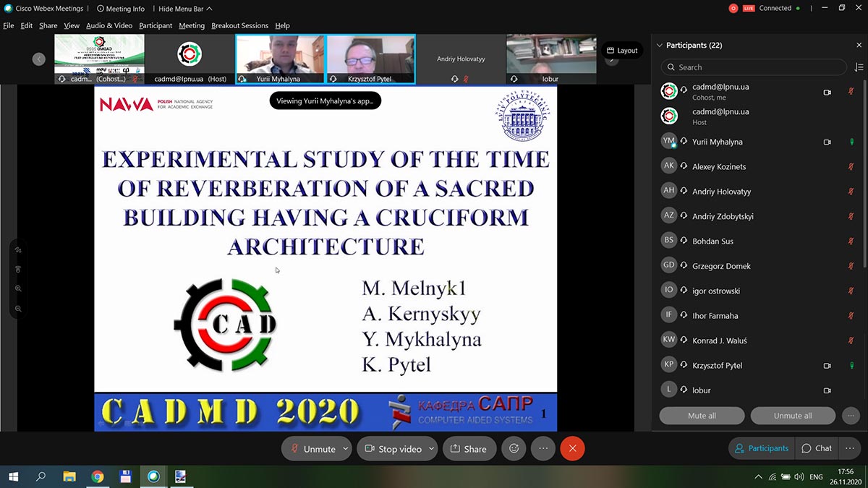Collapse the Participants panel header chevron
Viewport: 868px width, 488px height.
coord(659,46)
